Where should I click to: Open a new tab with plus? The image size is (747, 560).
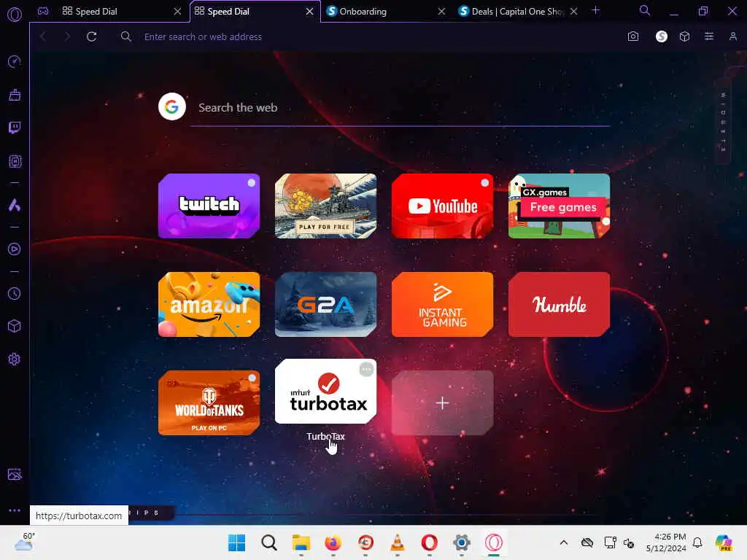coord(595,10)
